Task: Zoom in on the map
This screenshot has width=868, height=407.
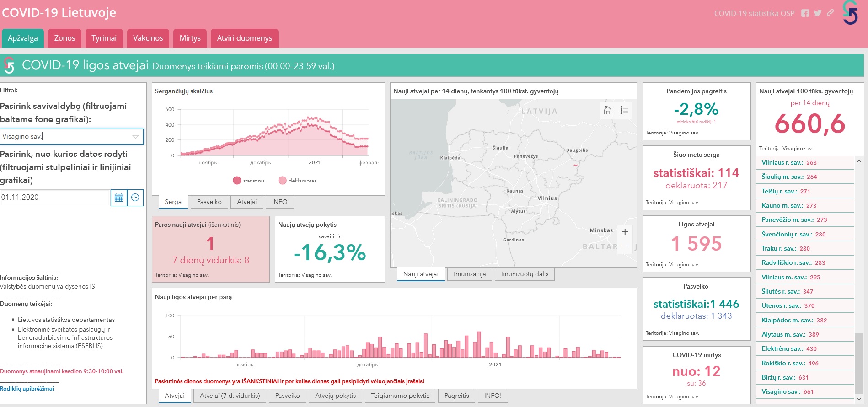Action: coord(625,232)
